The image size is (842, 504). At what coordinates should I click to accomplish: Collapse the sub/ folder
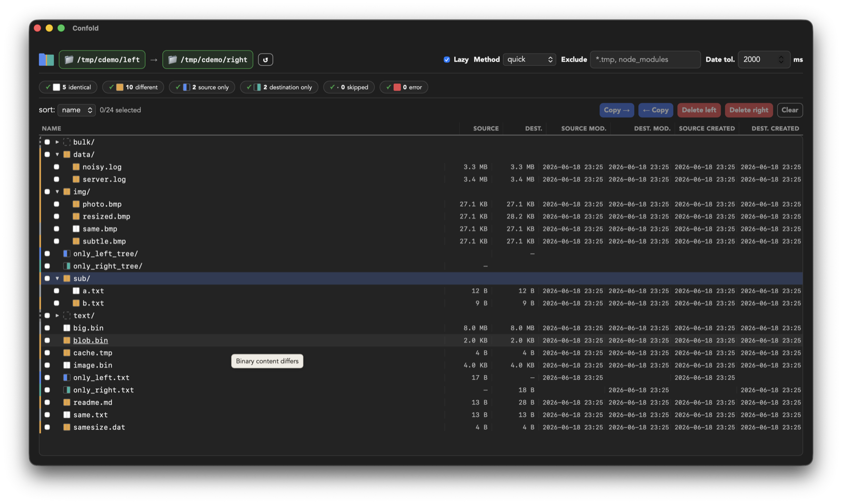pos(57,278)
